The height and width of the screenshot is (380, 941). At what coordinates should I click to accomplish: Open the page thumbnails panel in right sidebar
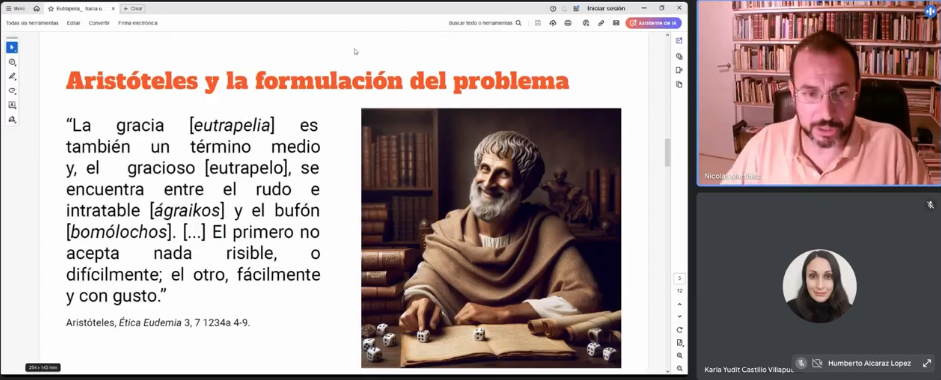(x=679, y=85)
